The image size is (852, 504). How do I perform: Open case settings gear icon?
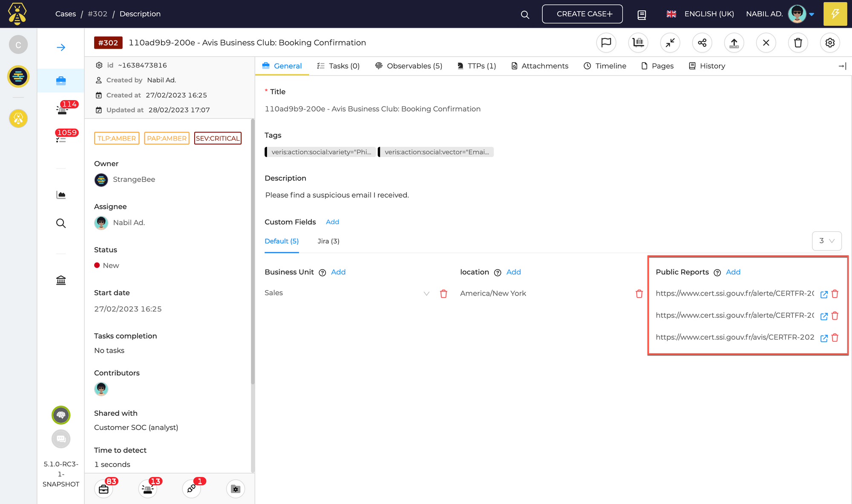830,43
